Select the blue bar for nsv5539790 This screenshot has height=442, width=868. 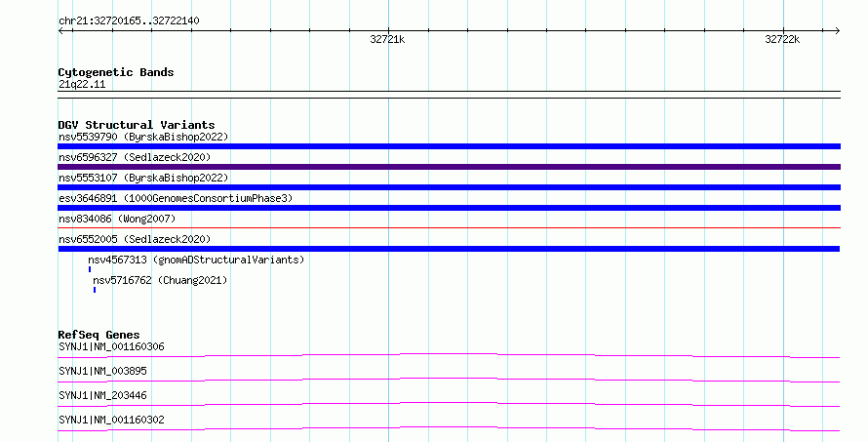click(x=449, y=146)
